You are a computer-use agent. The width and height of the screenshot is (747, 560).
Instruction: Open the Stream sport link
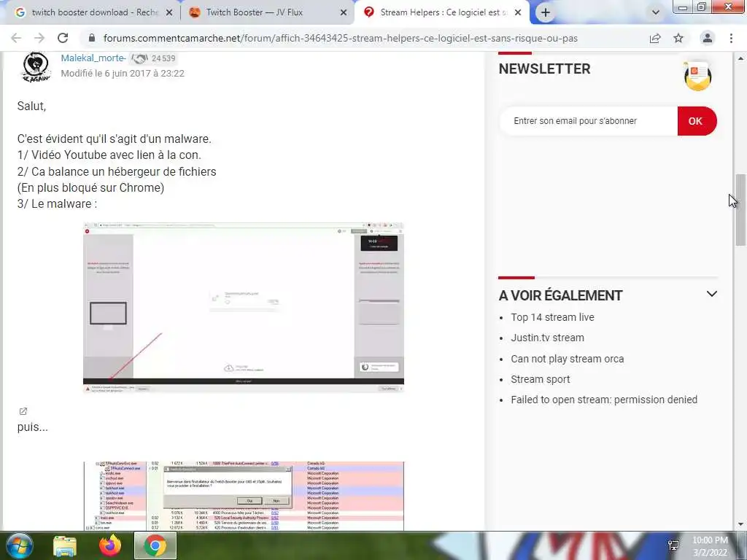pos(541,379)
